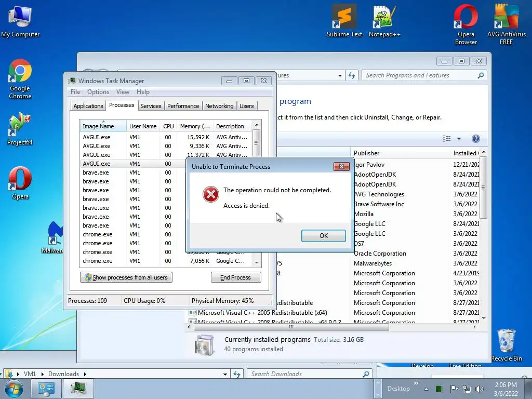Open Task Manager View menu
532x399 pixels.
point(123,92)
